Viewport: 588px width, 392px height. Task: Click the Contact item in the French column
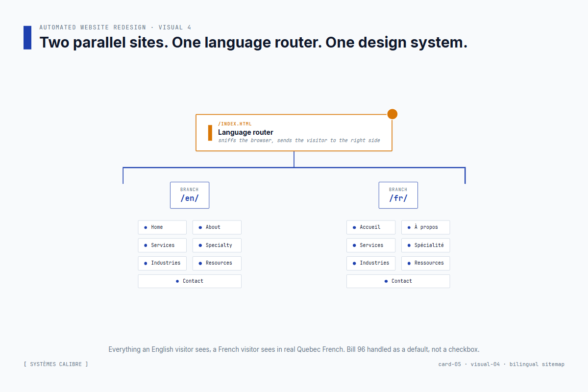[x=398, y=281]
